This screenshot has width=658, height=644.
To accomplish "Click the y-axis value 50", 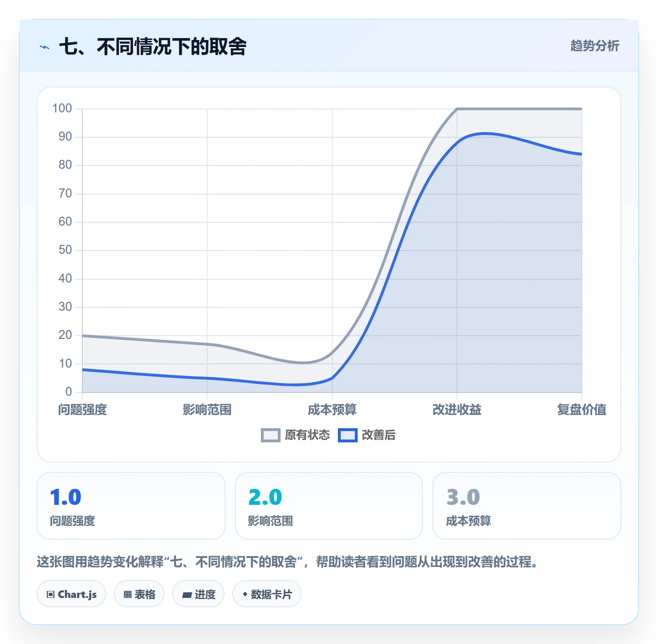I will click(65, 250).
